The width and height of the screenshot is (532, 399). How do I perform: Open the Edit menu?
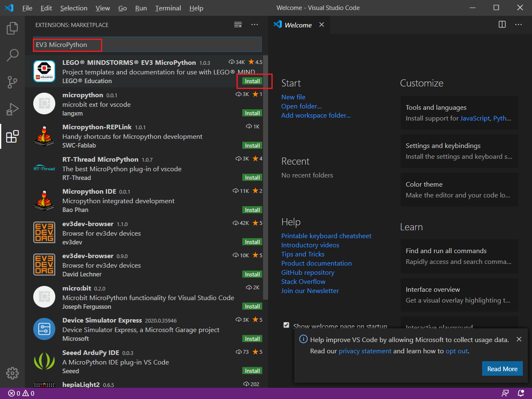[x=46, y=8]
